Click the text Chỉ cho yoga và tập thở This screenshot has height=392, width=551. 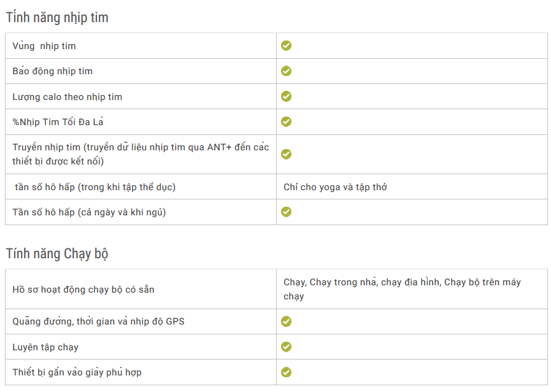(x=335, y=187)
